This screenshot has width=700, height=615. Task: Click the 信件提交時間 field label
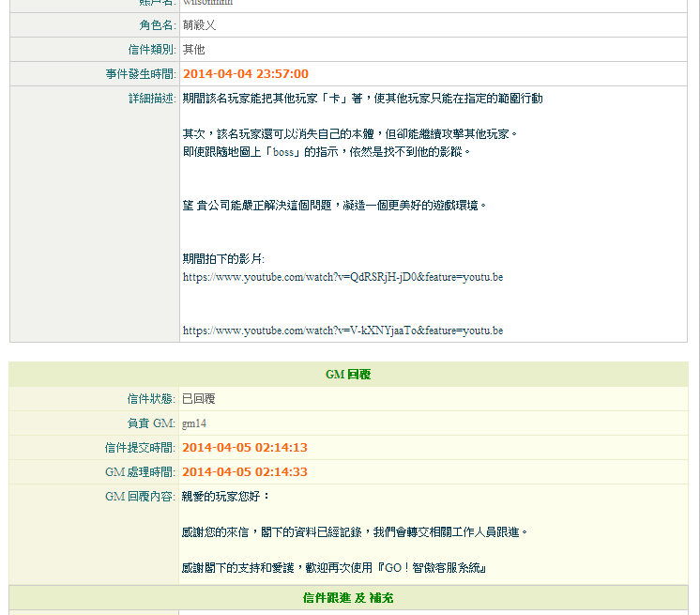140,448
